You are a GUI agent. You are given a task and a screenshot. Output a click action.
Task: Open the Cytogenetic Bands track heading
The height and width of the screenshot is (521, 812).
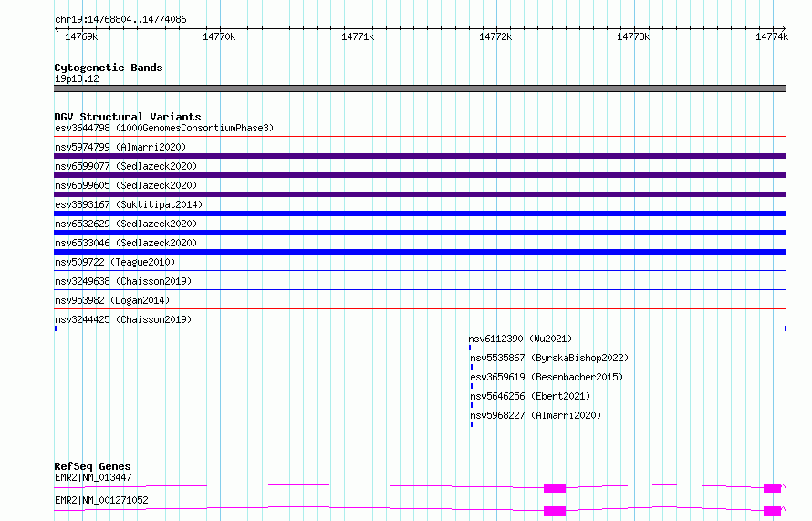click(x=109, y=68)
